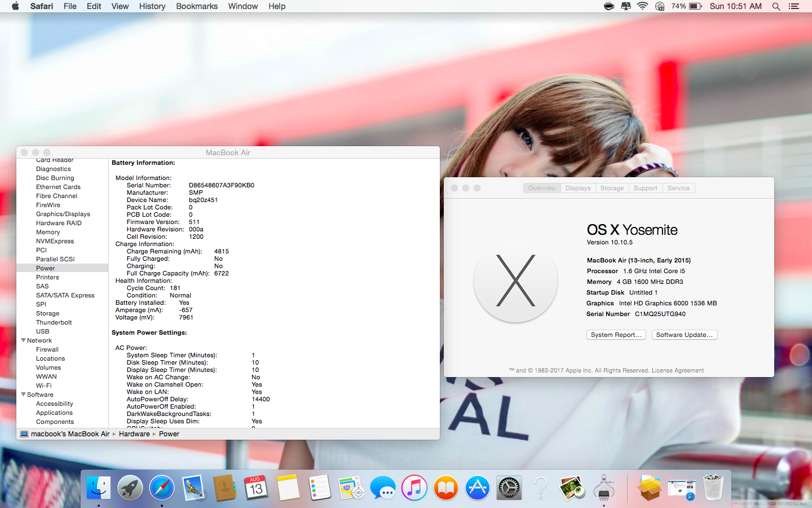Open Notification Center list icon

pyautogui.click(x=794, y=6)
